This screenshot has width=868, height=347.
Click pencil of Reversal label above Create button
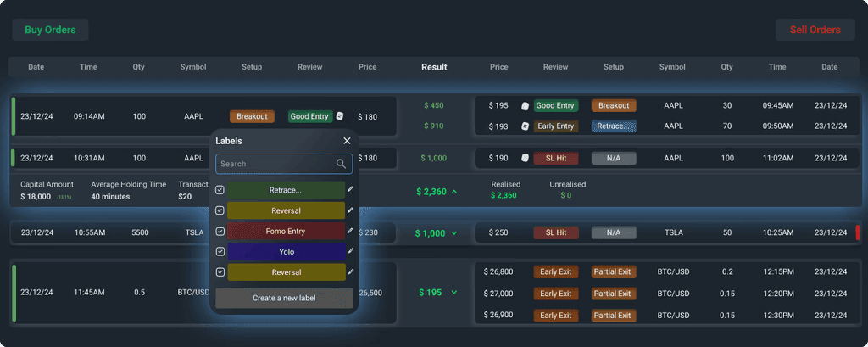tap(350, 271)
